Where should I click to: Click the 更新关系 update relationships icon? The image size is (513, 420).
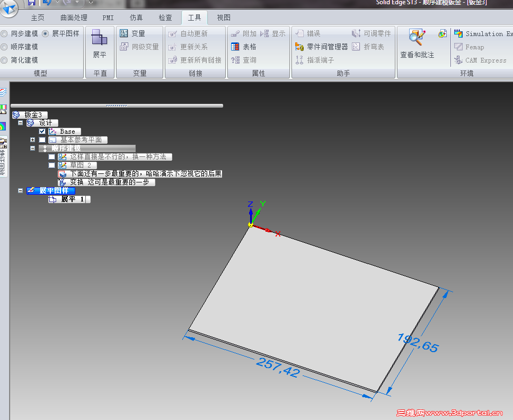point(172,47)
